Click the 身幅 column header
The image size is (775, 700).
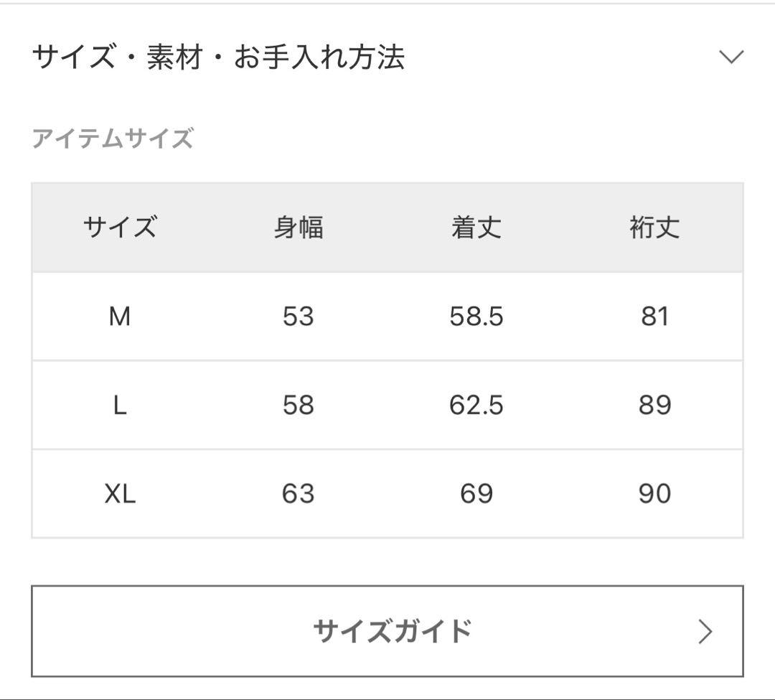tap(299, 228)
